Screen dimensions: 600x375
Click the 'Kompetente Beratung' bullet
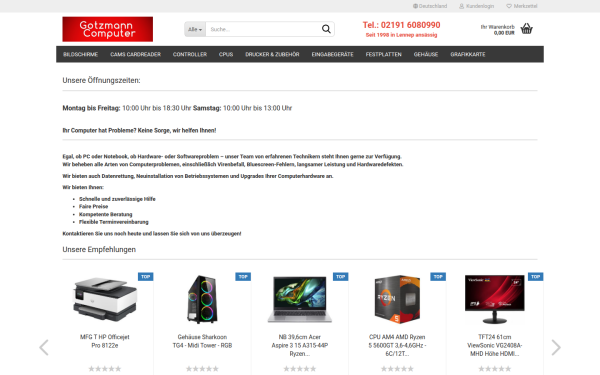point(106,214)
